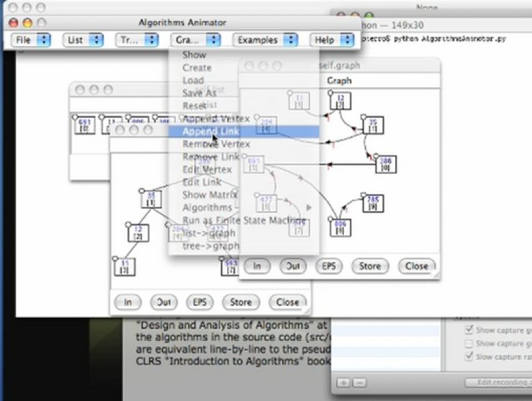
Task: Choose Run as Finite State Machine
Action: click(x=244, y=220)
